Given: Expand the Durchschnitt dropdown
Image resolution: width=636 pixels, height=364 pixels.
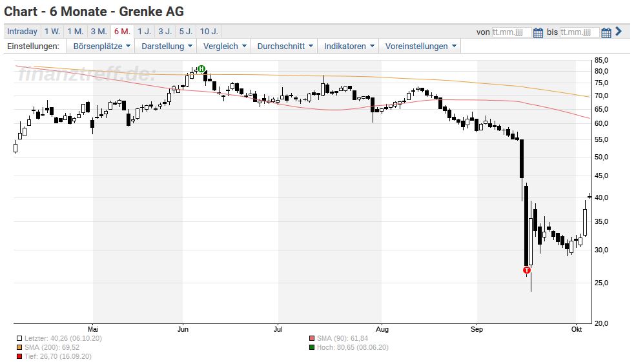Looking at the screenshot, I should [x=285, y=46].
